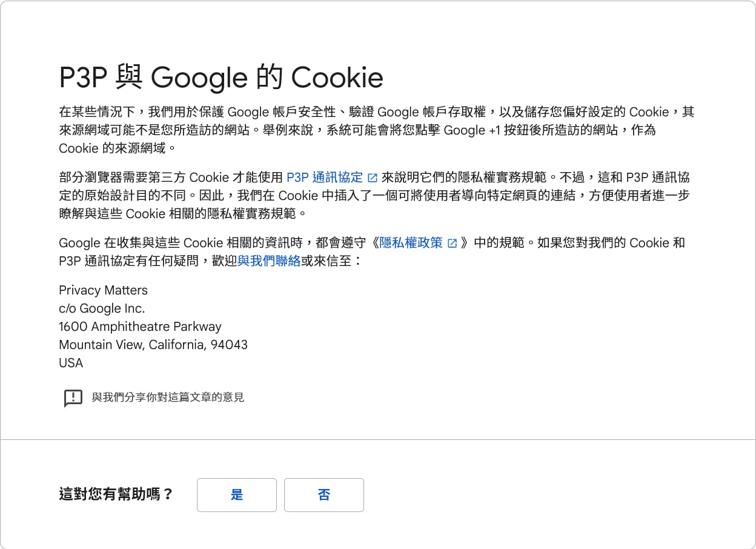The image size is (756, 549).
Task: Click the paragraph starting 在某些情況下
Action: pyautogui.click(x=377, y=130)
